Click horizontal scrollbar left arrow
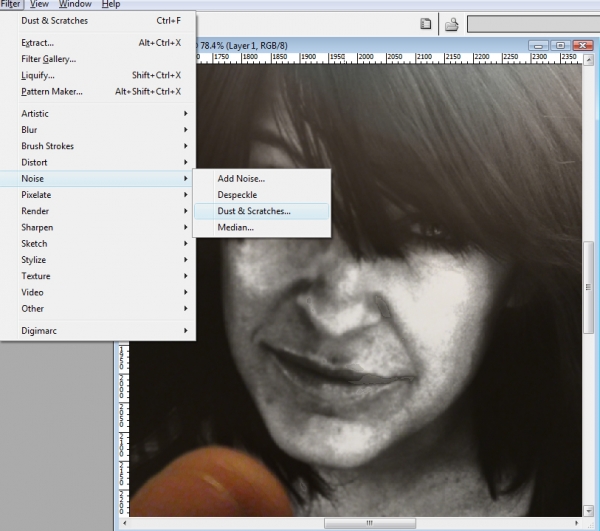The image size is (600, 531). (x=124, y=523)
